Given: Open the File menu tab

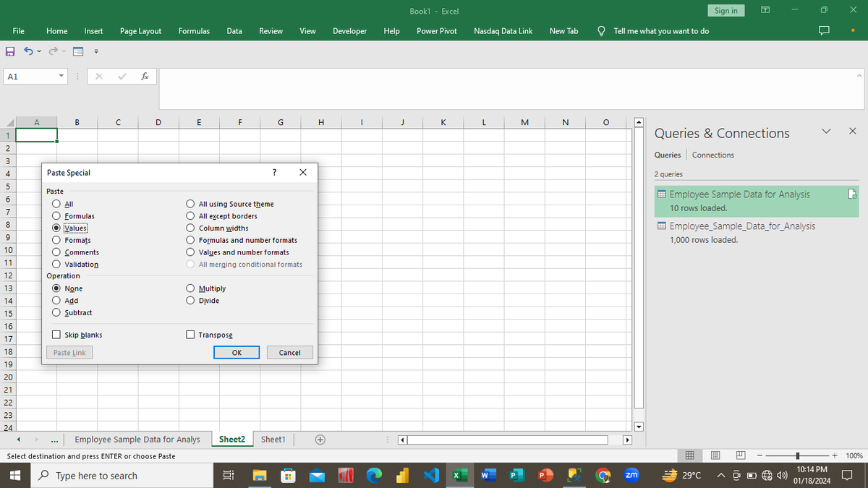Looking at the screenshot, I should (x=20, y=31).
